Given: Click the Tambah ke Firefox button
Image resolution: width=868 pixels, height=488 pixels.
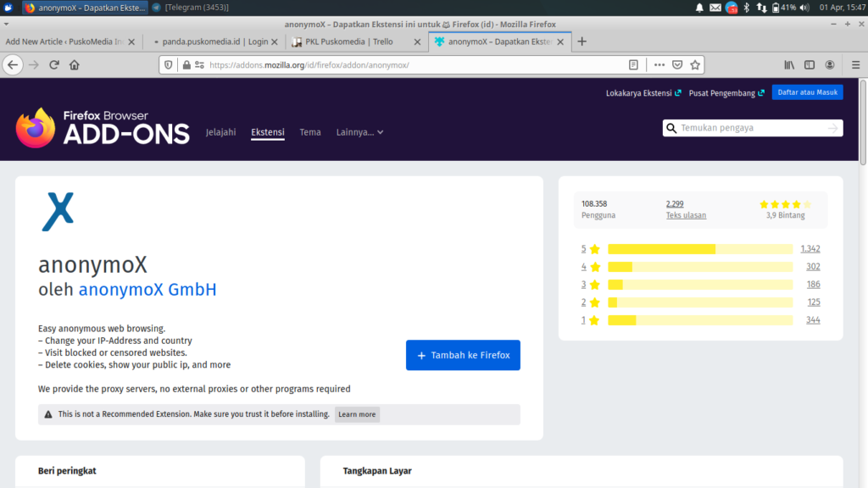Looking at the screenshot, I should click(x=463, y=355).
